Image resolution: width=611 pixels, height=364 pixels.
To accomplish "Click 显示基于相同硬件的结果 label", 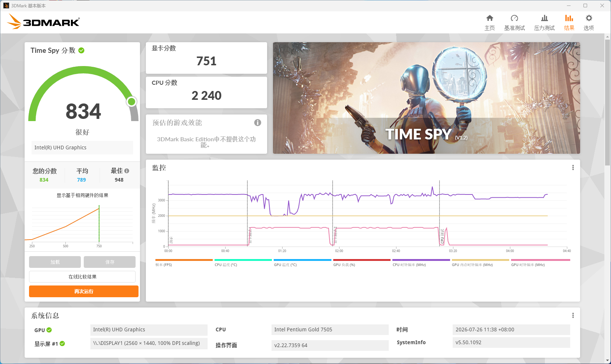I will tap(82, 195).
